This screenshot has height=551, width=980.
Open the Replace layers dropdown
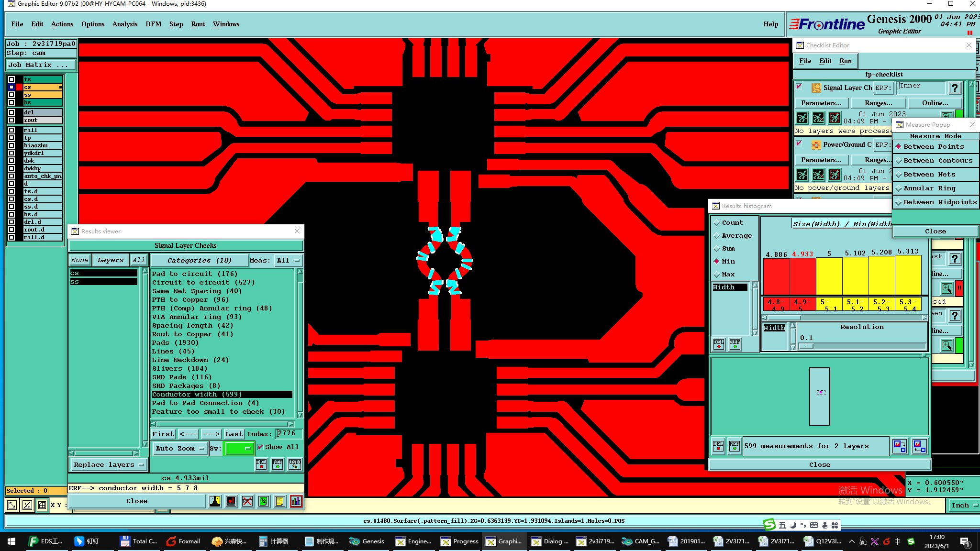tap(109, 464)
